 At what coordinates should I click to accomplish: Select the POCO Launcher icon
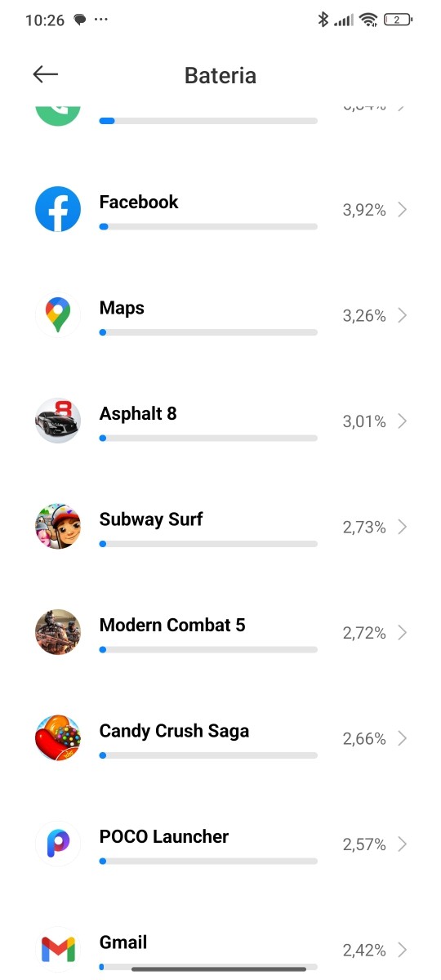pos(58,844)
